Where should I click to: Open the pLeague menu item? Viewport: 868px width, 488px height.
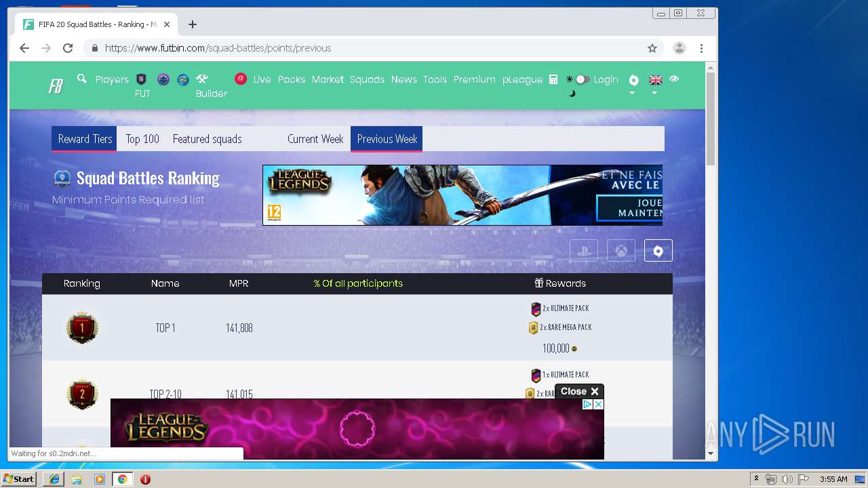tap(522, 79)
